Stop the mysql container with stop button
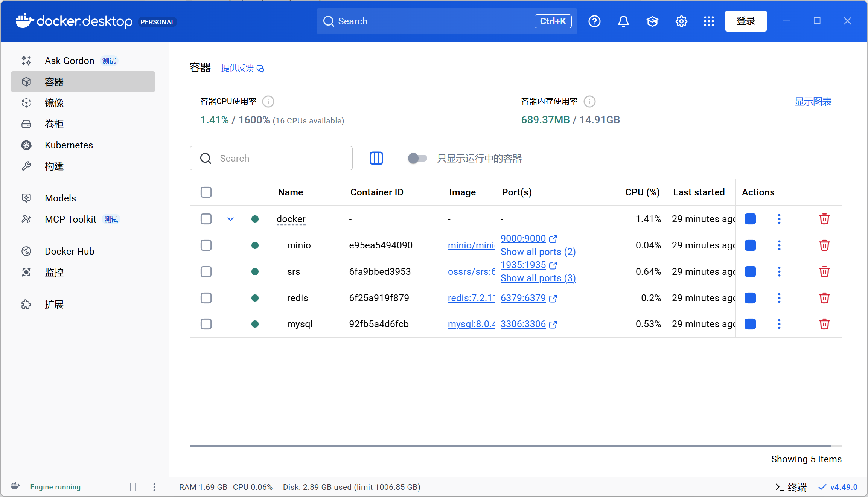Screen dimensions: 868x497 (x=750, y=324)
